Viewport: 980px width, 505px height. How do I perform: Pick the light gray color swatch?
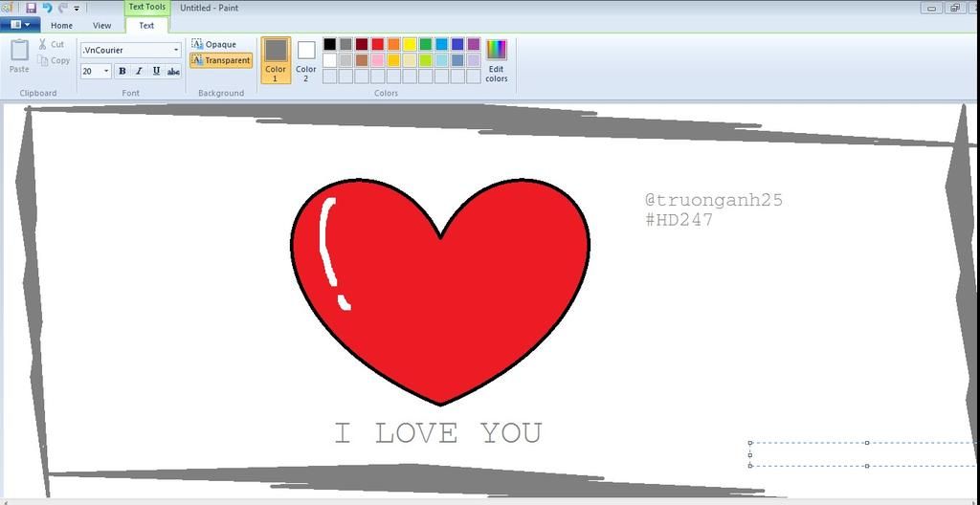pos(345,60)
